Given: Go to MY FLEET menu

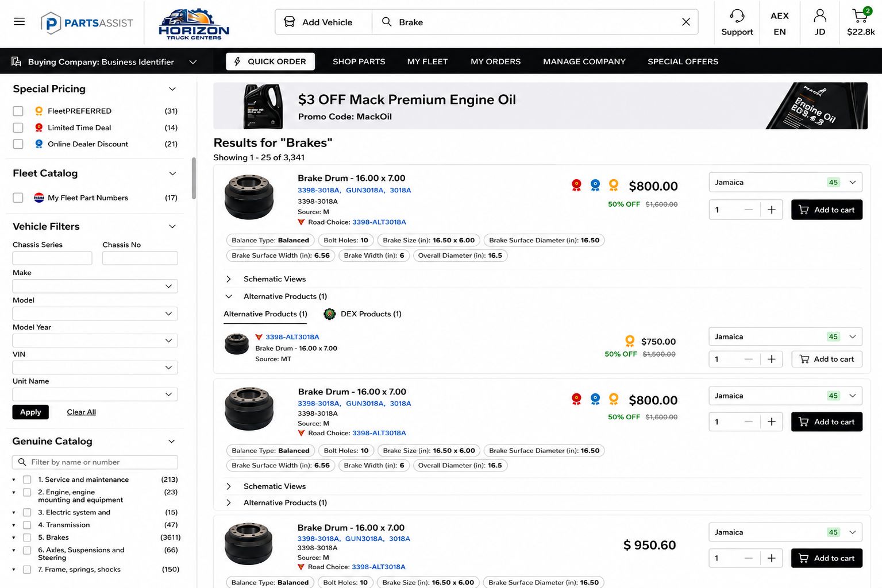Looking at the screenshot, I should tap(427, 61).
